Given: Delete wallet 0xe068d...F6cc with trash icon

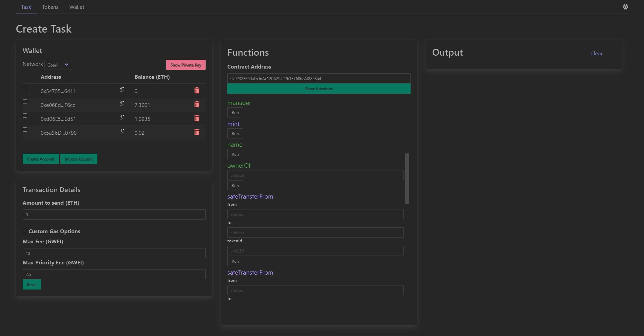Looking at the screenshot, I should pos(197,105).
